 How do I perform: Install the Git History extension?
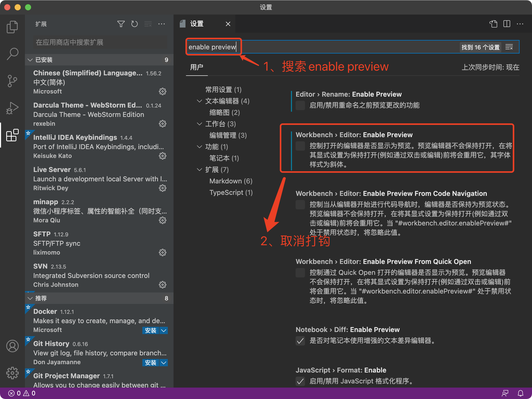tap(150, 362)
